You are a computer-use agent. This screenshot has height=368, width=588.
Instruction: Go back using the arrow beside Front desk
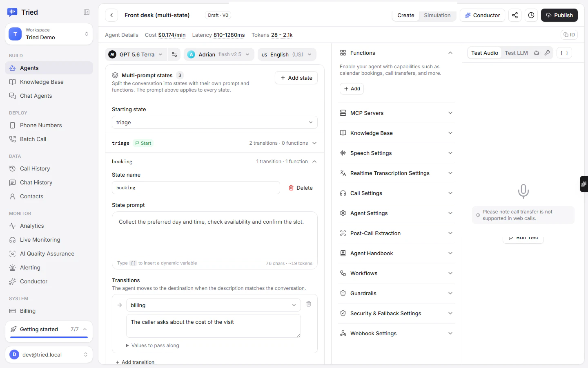(111, 15)
